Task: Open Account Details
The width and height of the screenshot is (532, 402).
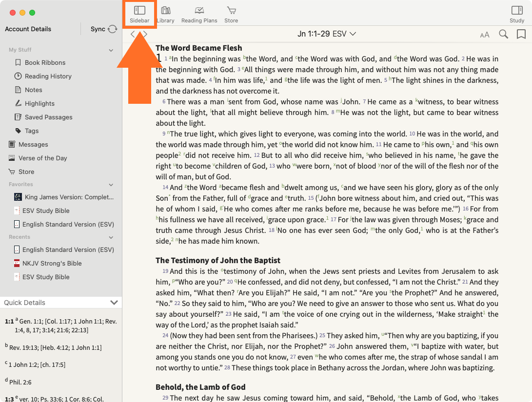Action: [x=28, y=29]
